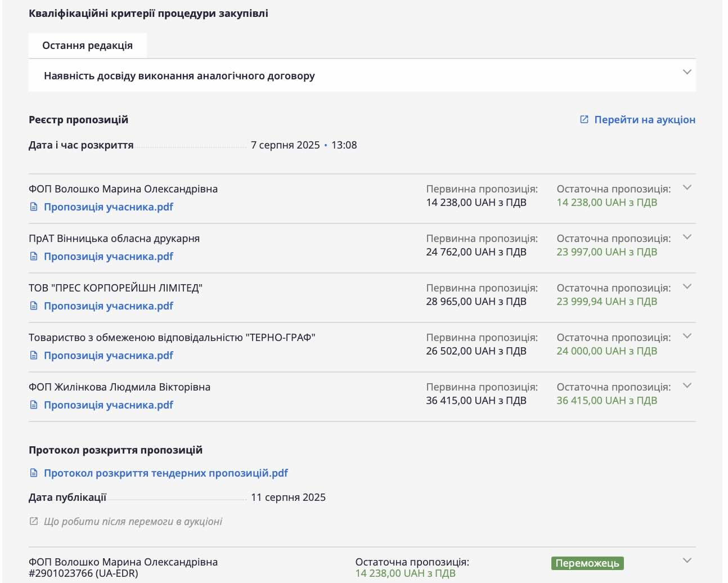Click ПрАТ Вінницька обласна друкарня participant name
The image size is (728, 583).
click(x=114, y=239)
